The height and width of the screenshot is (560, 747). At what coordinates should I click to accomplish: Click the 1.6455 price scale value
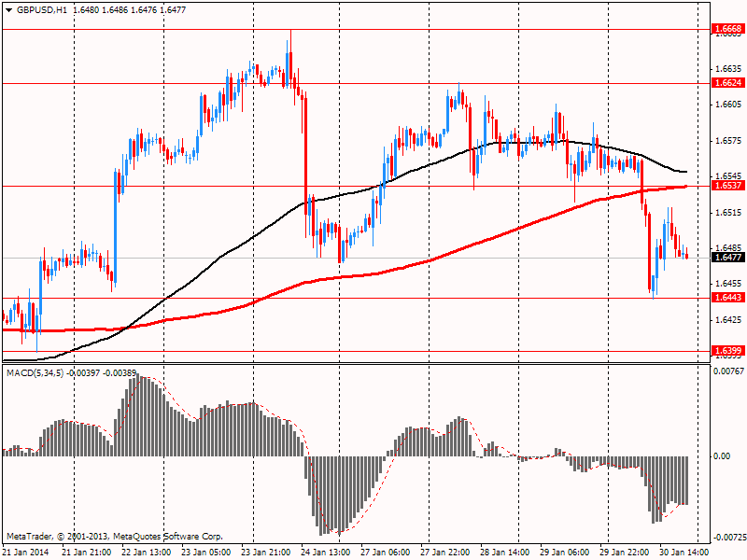729,284
